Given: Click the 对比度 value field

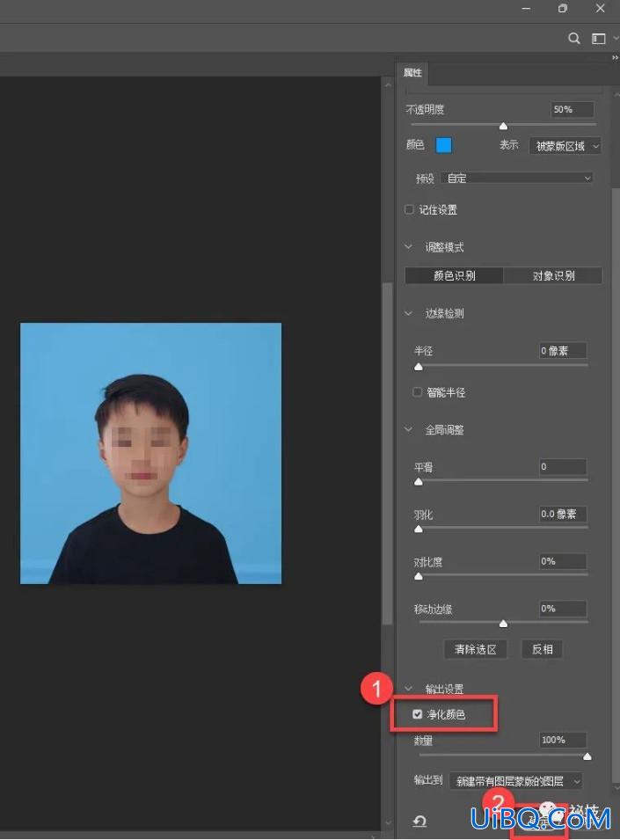Looking at the screenshot, I should tap(563, 561).
